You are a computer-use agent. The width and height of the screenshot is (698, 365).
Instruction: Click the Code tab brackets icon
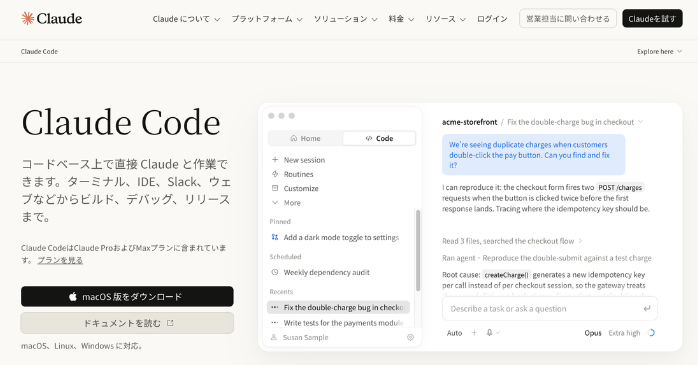point(369,138)
